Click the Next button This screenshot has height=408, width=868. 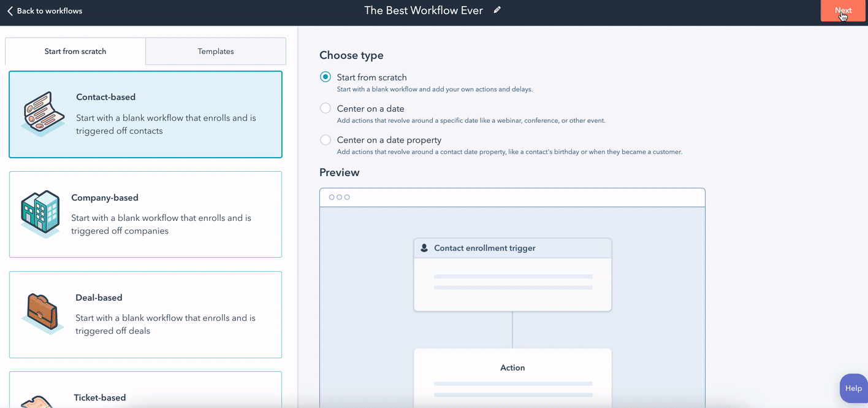843,10
